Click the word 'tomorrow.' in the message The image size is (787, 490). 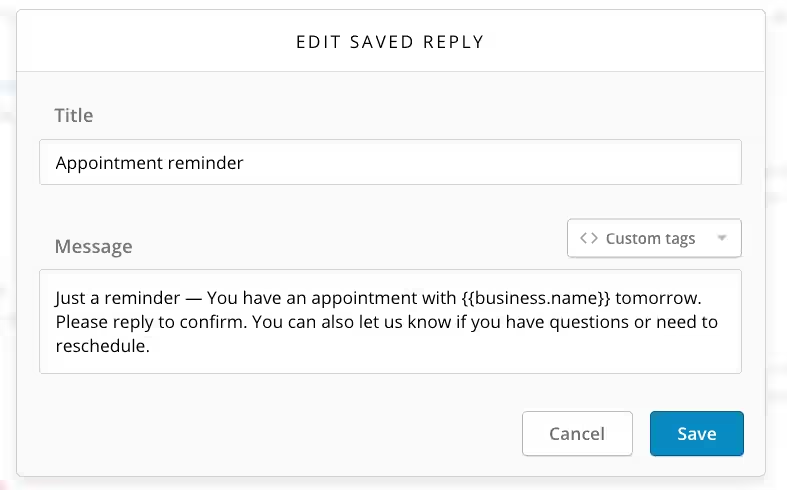click(x=658, y=298)
